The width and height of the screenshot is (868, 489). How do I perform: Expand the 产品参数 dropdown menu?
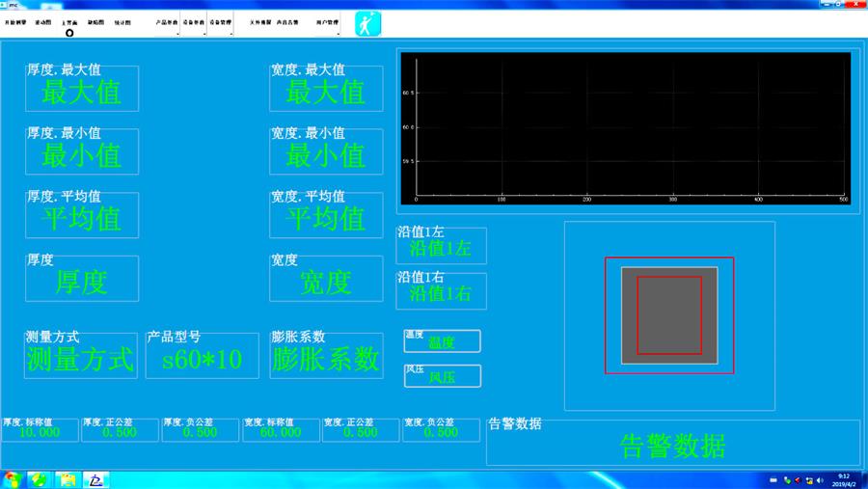tap(166, 21)
